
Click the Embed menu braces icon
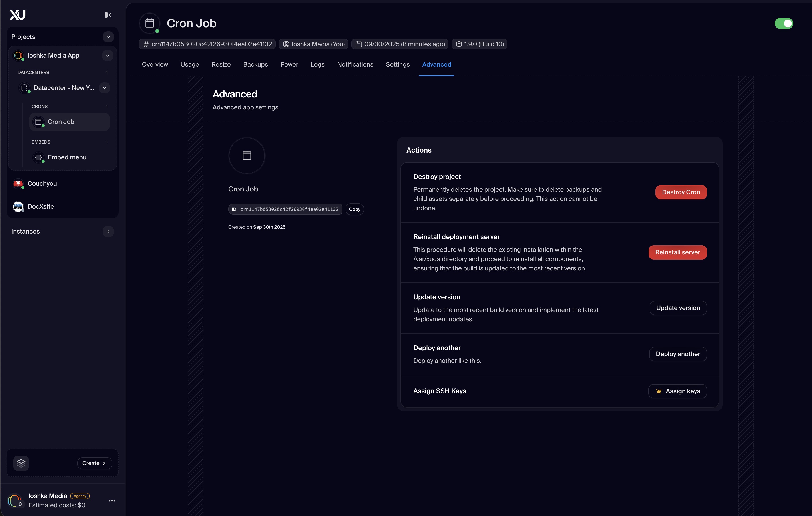click(38, 157)
